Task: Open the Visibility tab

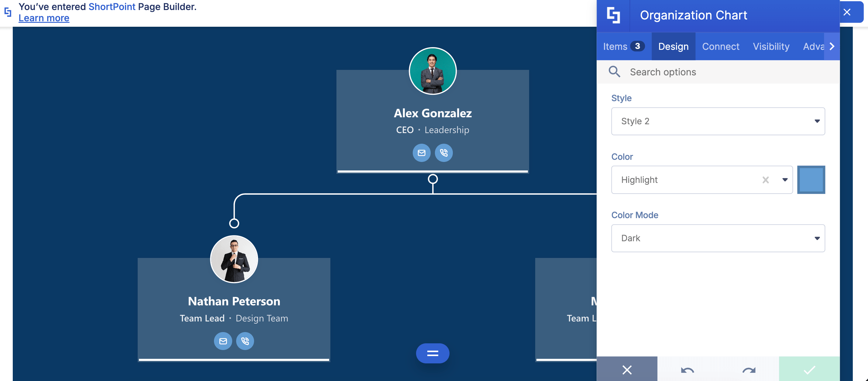Action: pyautogui.click(x=771, y=46)
